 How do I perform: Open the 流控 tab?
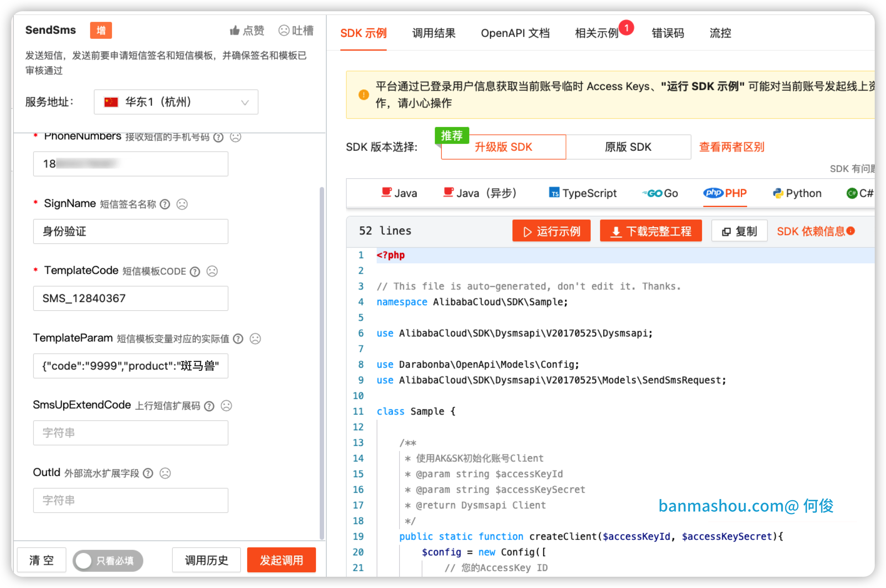pyautogui.click(x=720, y=33)
